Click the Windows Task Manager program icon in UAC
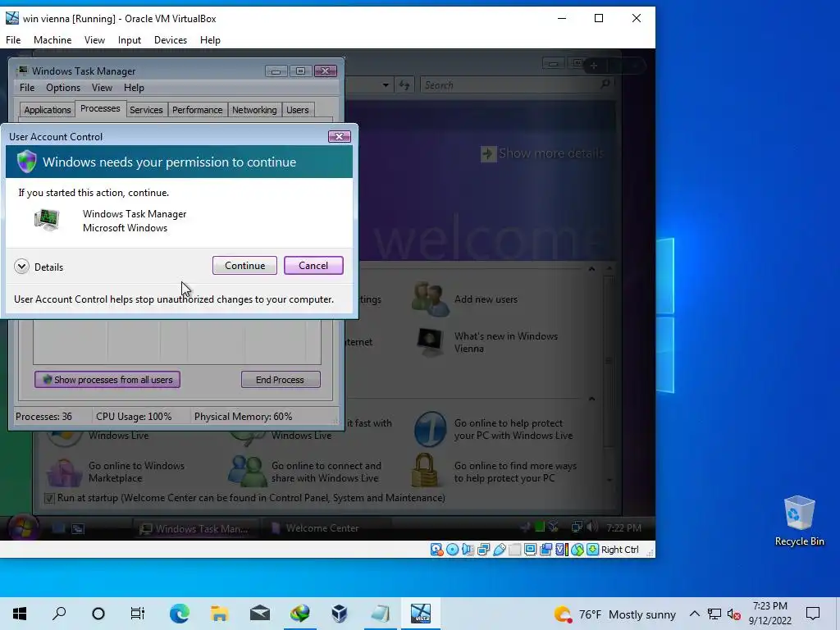The height and width of the screenshot is (630, 840). (x=47, y=220)
